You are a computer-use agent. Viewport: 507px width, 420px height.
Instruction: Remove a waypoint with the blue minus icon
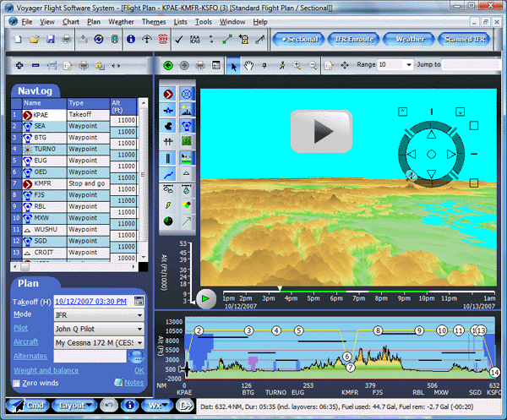pyautogui.click(x=35, y=66)
